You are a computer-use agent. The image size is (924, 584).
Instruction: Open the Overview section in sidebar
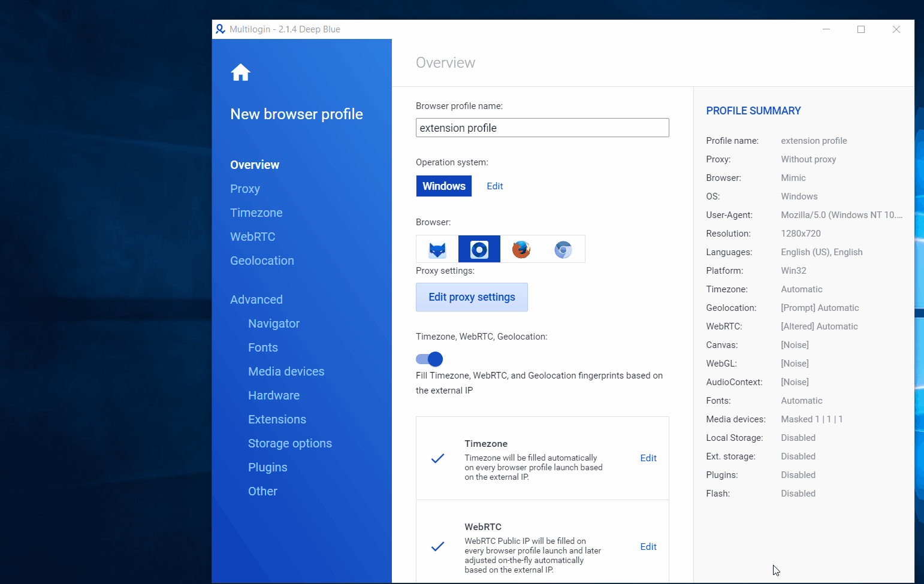point(255,165)
